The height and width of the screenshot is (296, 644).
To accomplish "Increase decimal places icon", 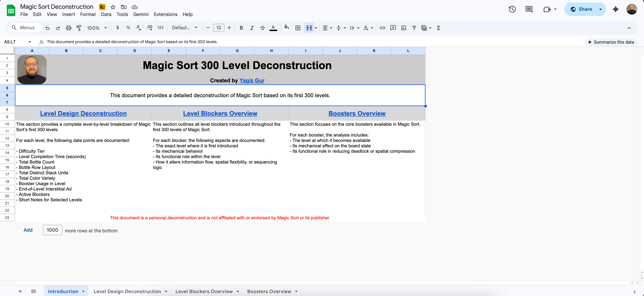I will [149, 28].
